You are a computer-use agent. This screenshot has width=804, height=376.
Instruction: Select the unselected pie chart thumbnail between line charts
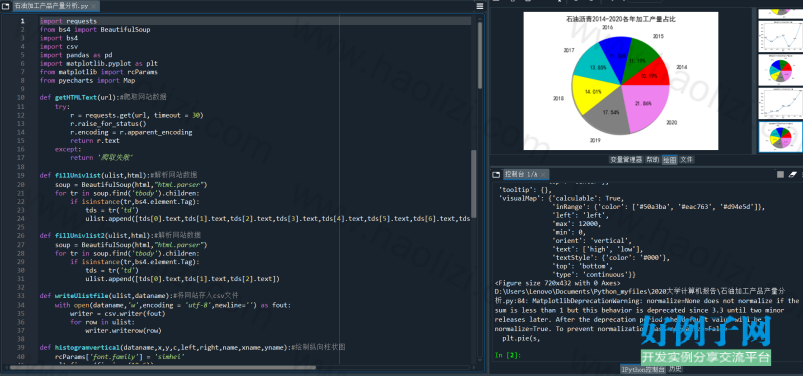click(x=780, y=70)
